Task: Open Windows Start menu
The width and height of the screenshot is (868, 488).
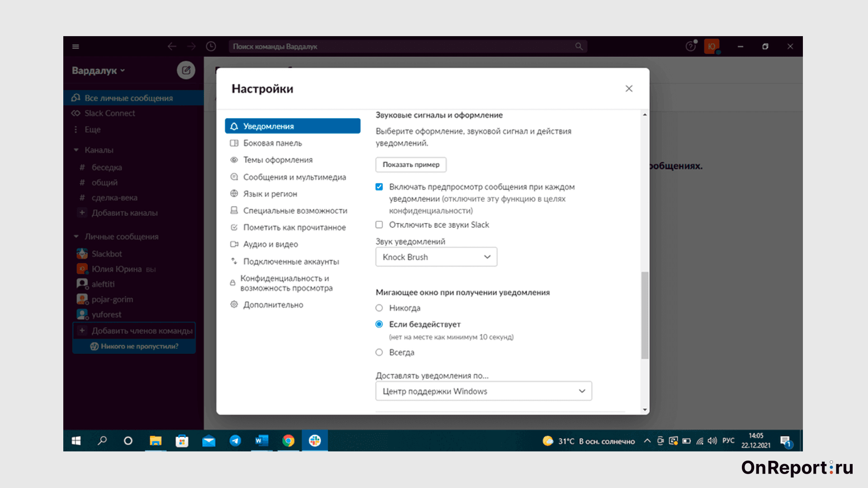Action: tap(76, 441)
